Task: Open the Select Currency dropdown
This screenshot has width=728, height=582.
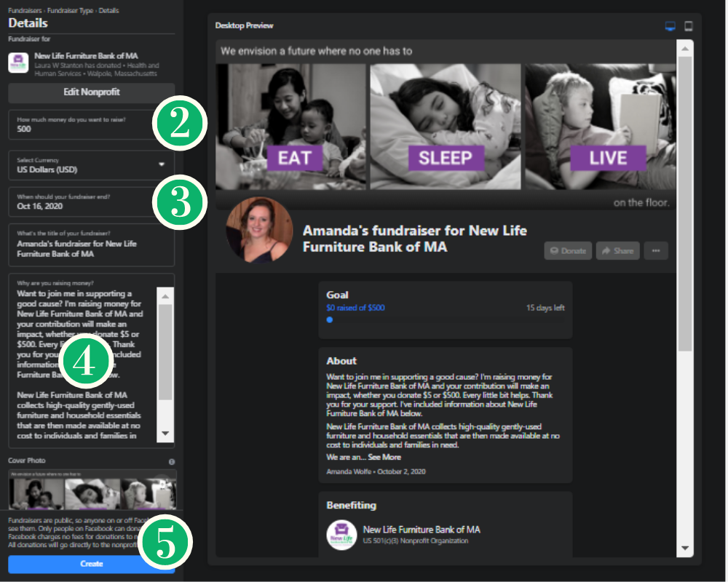Action: point(92,165)
